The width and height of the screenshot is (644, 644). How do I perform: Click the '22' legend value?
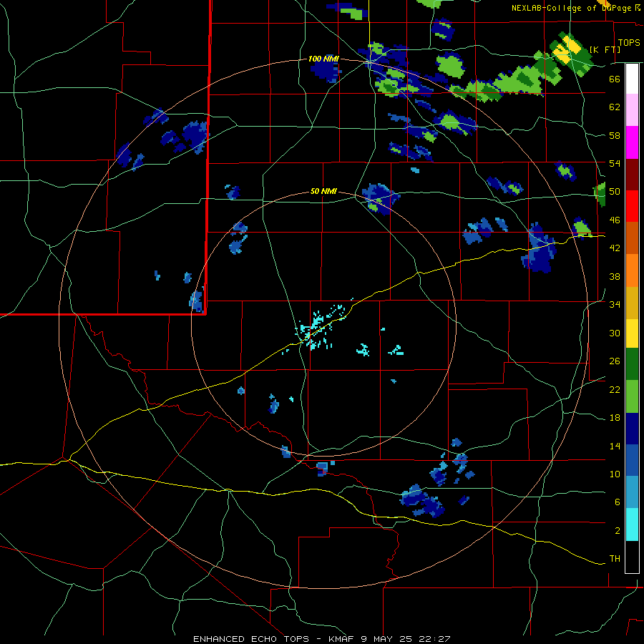coord(615,390)
